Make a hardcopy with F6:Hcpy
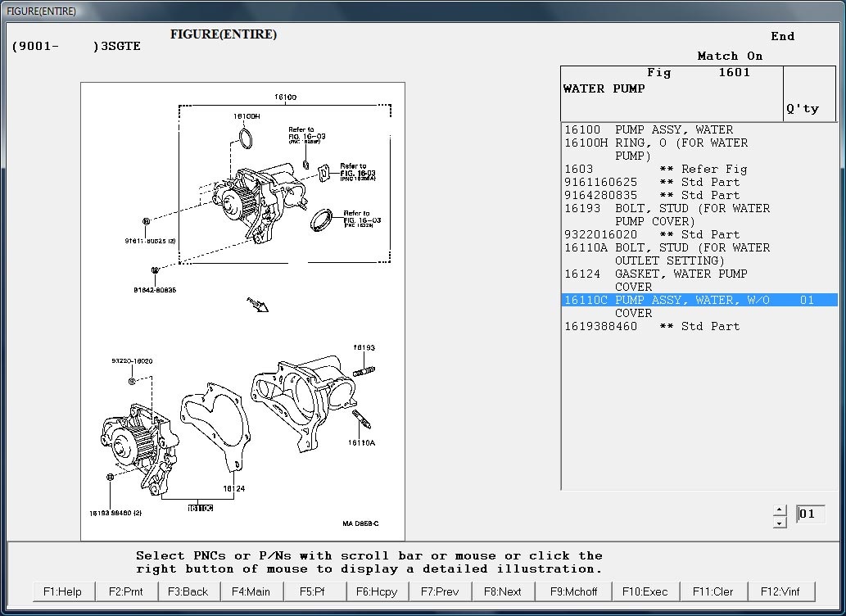The width and height of the screenshot is (846, 616). 377,591
